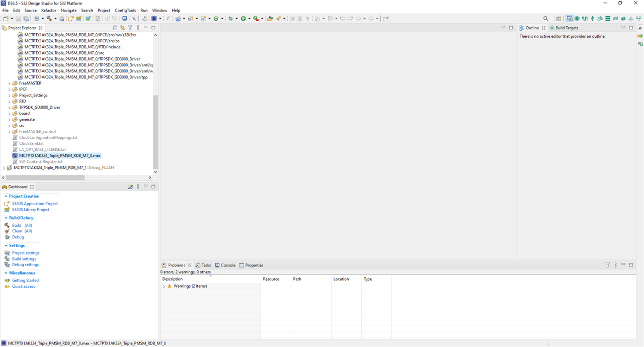644x347 pixels.
Task: Click Collapse All icon in Project Explorer
Action: click(115, 28)
